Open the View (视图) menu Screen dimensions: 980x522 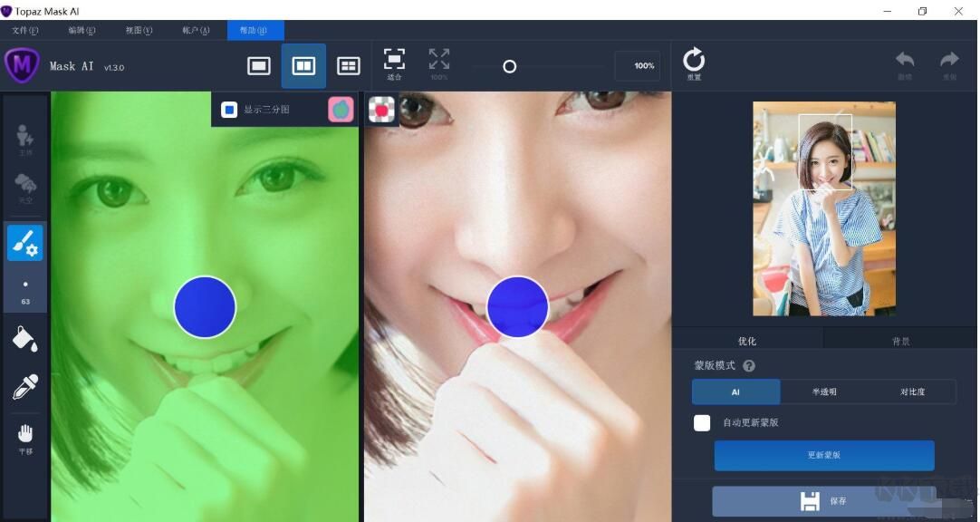(x=139, y=30)
